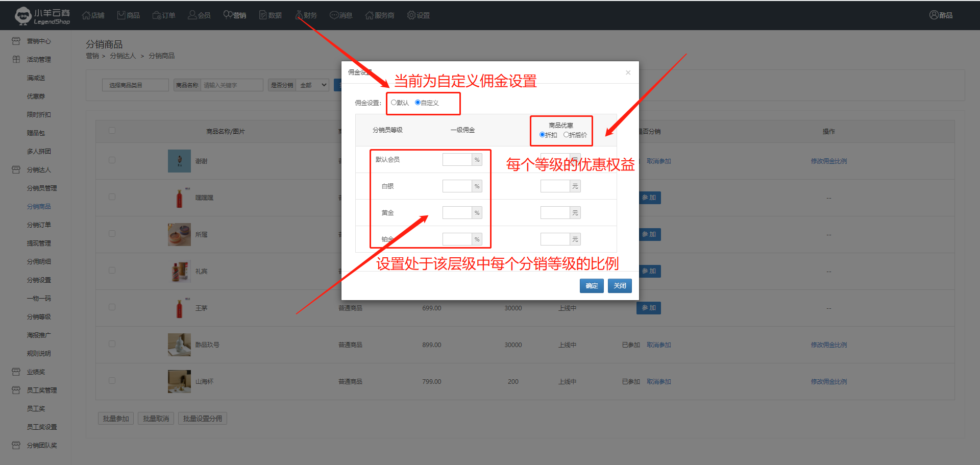Click 修改佣金比例 link for 酢品玖号
The height and width of the screenshot is (465, 980).
[828, 345]
